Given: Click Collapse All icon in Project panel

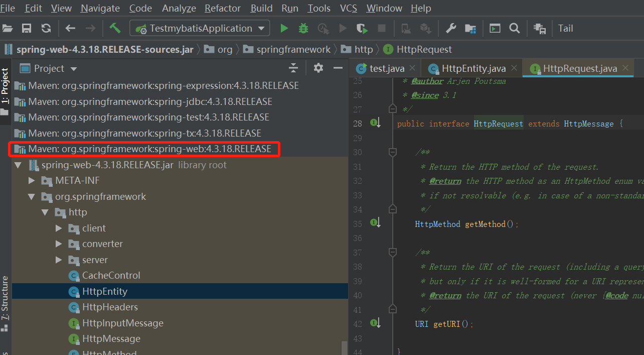Looking at the screenshot, I should click(293, 68).
